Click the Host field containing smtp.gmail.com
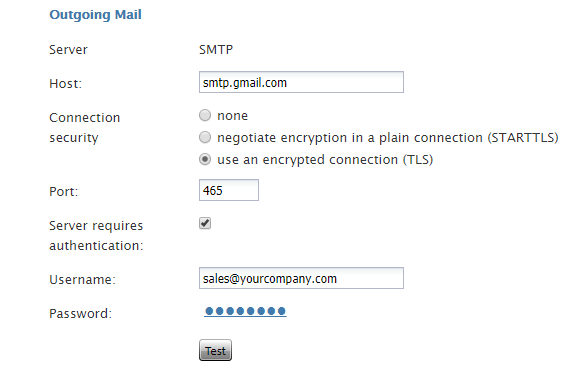This screenshot has width=575, height=376. tap(301, 82)
